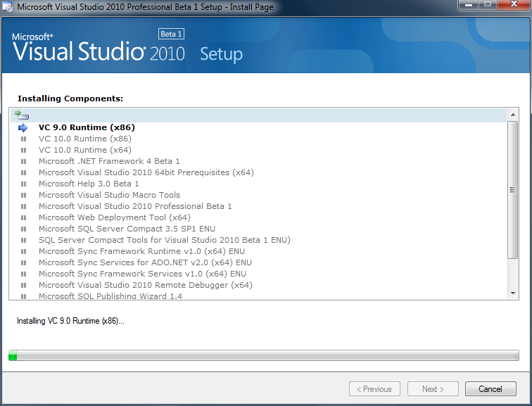Click the setup icon in the title bar
Viewport: 532px width, 406px height.
tap(9, 7)
